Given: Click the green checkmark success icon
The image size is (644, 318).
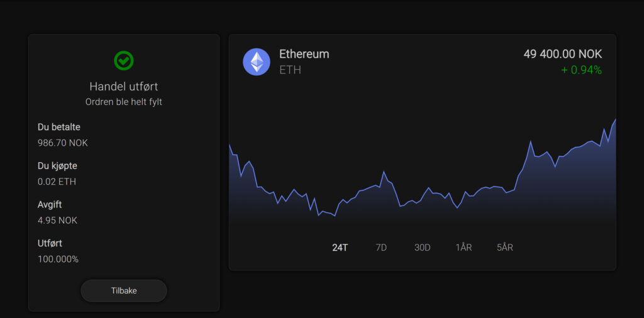Looking at the screenshot, I should coord(124,60).
